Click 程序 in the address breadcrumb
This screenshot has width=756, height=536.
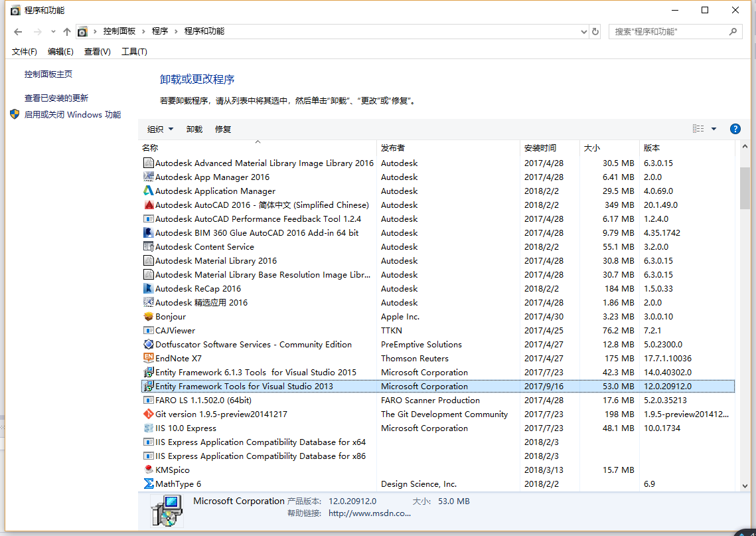(x=160, y=31)
